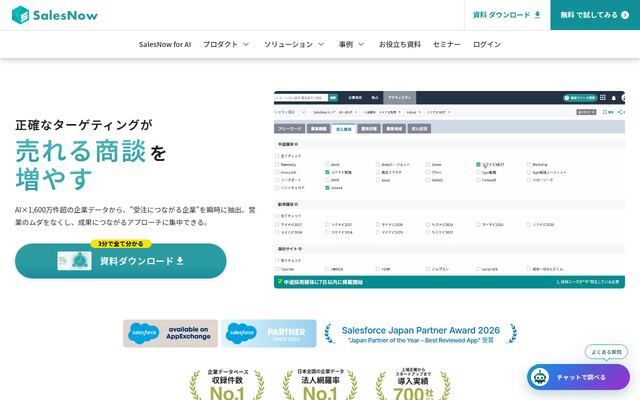Expand the ソリューション menu chevron

click(321, 44)
